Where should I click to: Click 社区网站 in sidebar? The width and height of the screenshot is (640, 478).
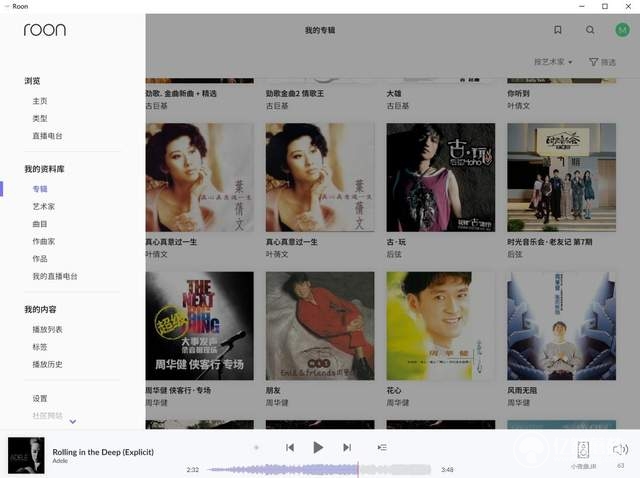tap(47, 416)
